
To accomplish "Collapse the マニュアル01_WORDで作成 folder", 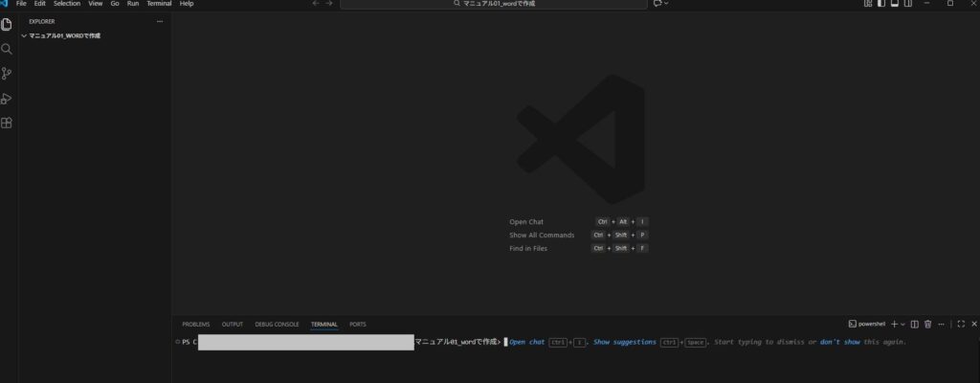I will click(24, 35).
